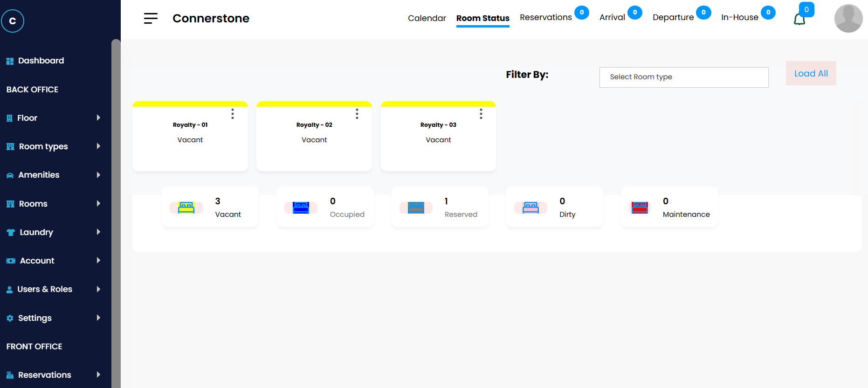
Task: Expand the Settings menu arrow
Action: click(98, 318)
